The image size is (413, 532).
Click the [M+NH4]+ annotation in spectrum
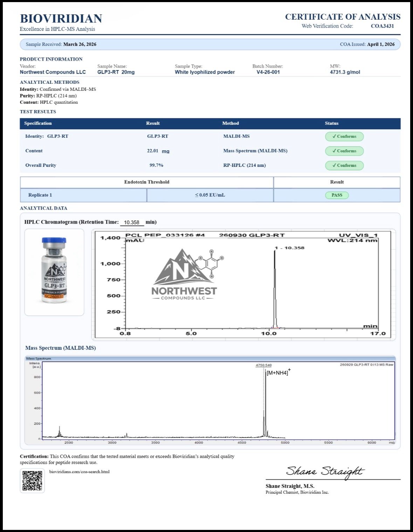click(278, 372)
